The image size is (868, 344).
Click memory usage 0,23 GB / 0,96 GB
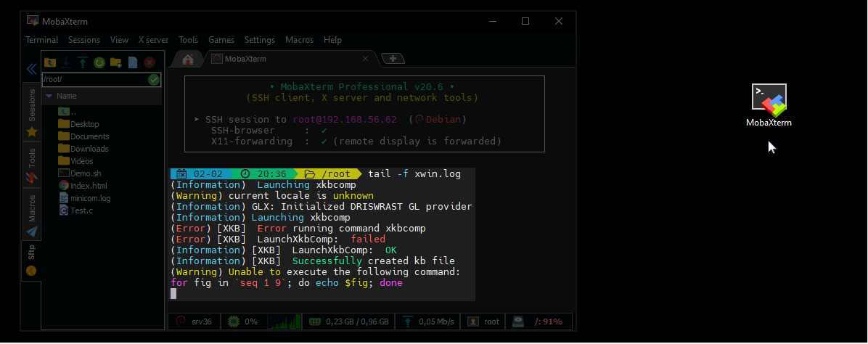357,322
